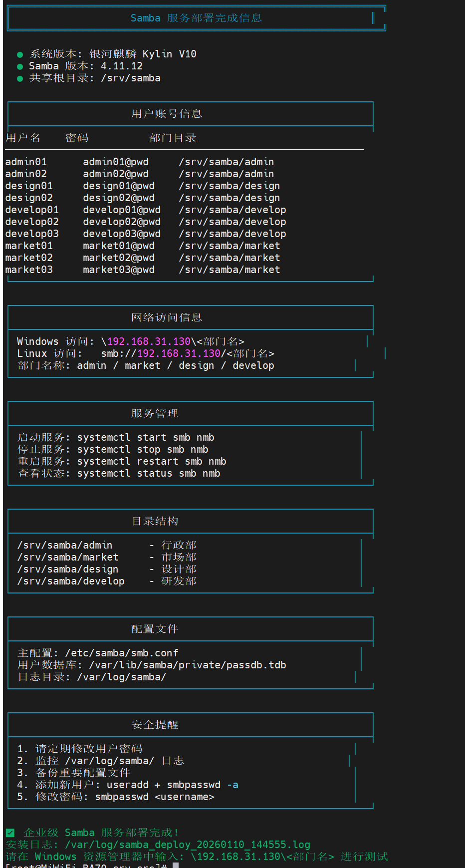Screen dimensions: 465x868
Task: Click the green checkmark before '企业级 Samba'
Action: 10,833
